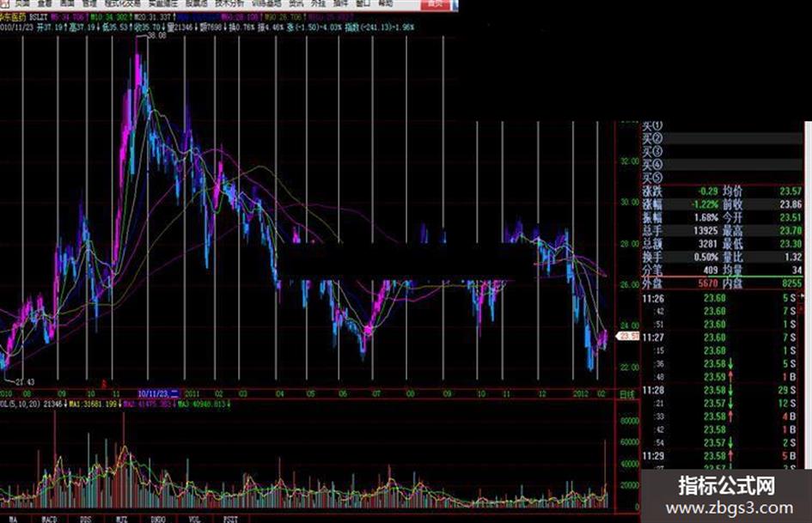This screenshot has height=523, width=812.
Task: Click the 振幅 value 1.68%
Action: 706,218
